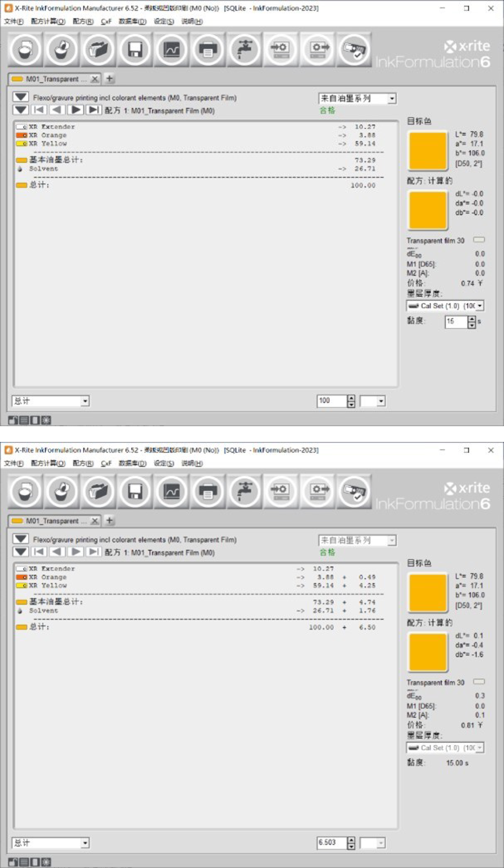Screen dimensions: 504x868
Task: Click the card checkmark icon in lower window toolbar
Action: click(x=354, y=492)
